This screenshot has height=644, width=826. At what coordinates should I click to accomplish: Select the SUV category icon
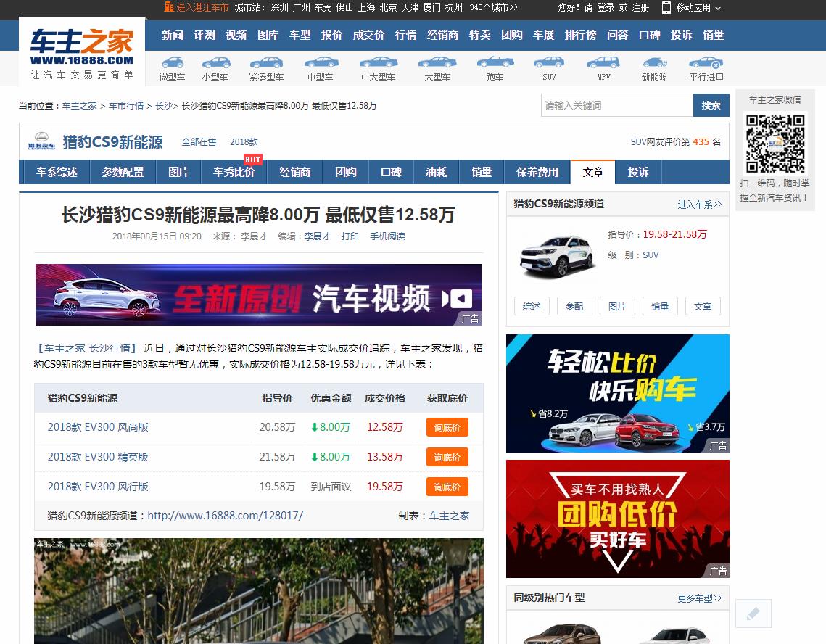point(549,62)
